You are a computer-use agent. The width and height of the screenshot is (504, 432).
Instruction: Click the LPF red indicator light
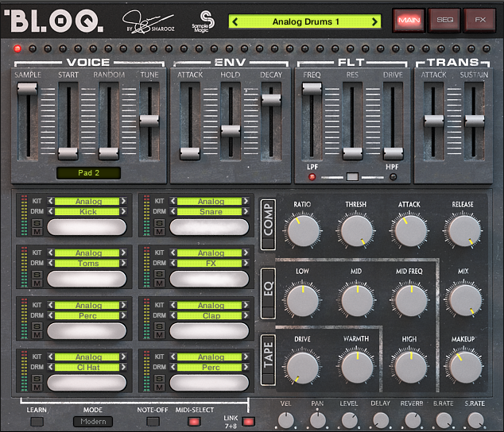click(x=312, y=177)
